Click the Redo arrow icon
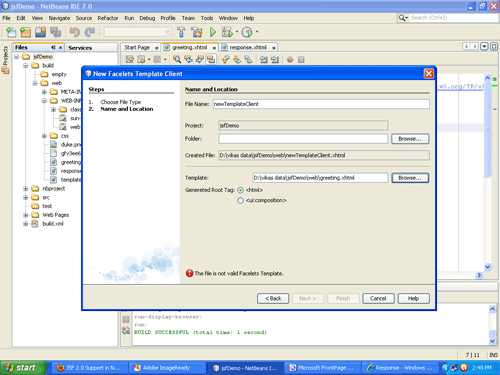The width and height of the screenshot is (500, 375). point(90,32)
